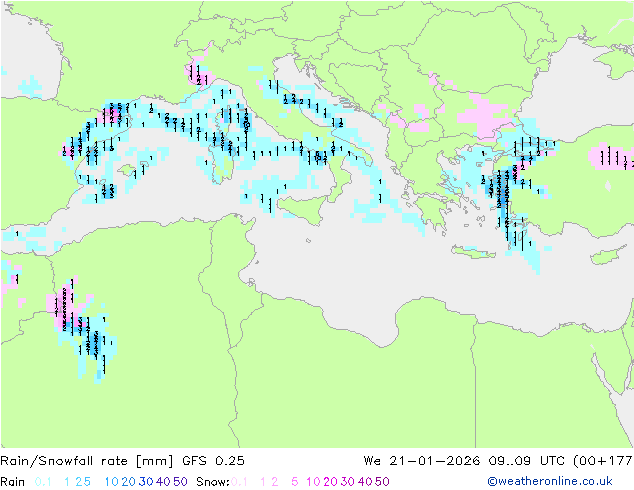Screen dimensions: 634x490
Task: Pick the rain legend value 0.1
Action: 43,482
